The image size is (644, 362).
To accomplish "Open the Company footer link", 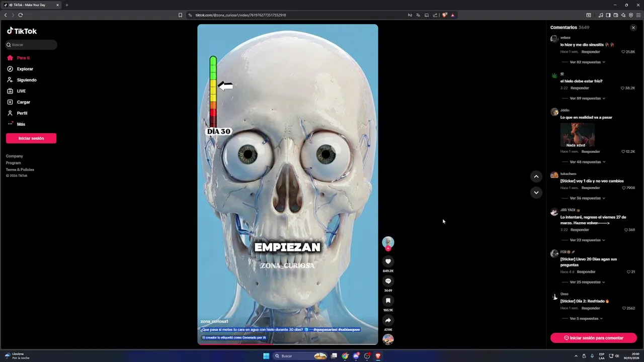I will [x=15, y=156].
